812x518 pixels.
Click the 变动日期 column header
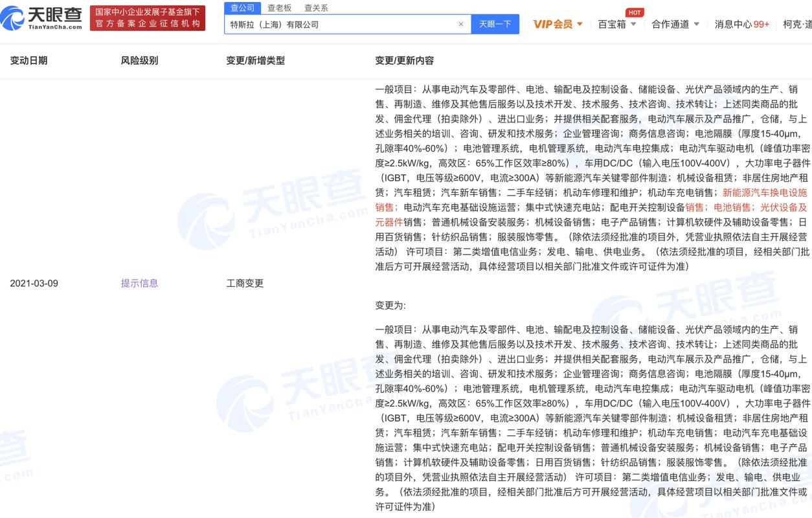[28, 60]
